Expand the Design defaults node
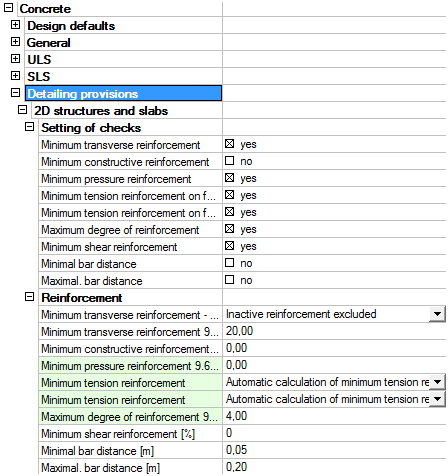 (x=15, y=25)
